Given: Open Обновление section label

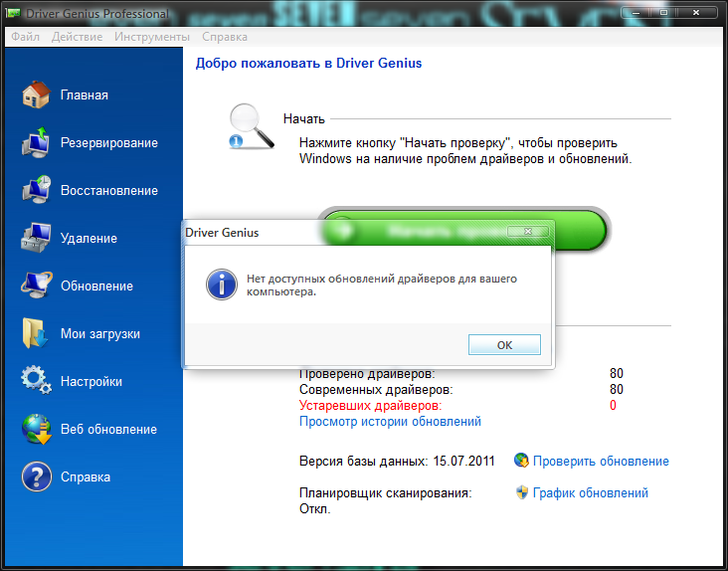Looking at the screenshot, I should 96,285.
